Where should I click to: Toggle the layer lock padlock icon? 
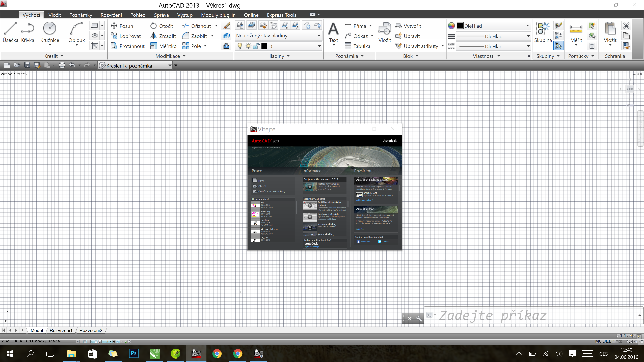click(x=256, y=46)
